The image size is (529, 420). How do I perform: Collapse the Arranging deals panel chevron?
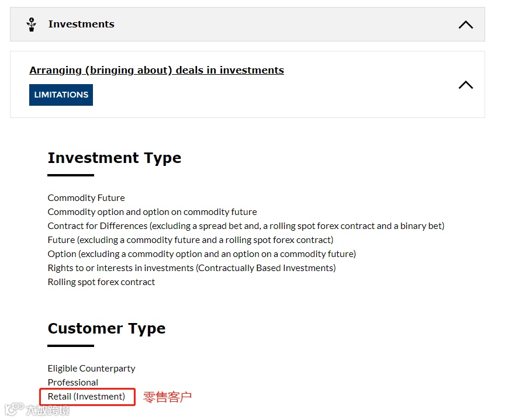click(x=465, y=85)
